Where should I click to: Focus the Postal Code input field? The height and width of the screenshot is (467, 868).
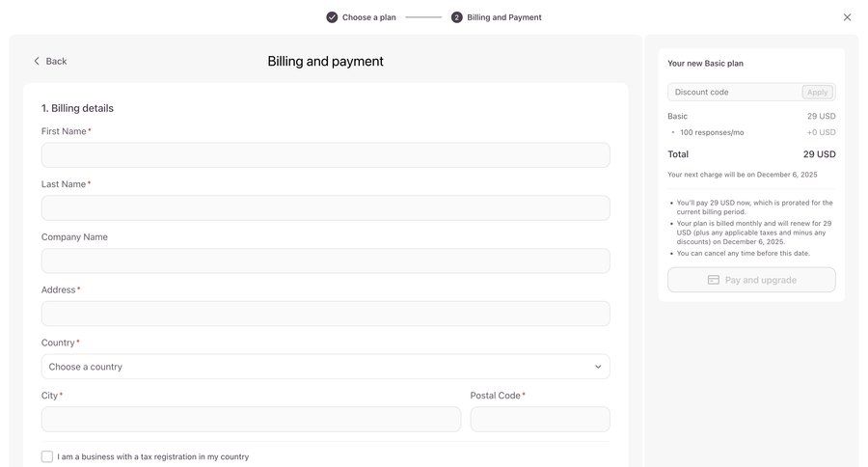(540, 420)
